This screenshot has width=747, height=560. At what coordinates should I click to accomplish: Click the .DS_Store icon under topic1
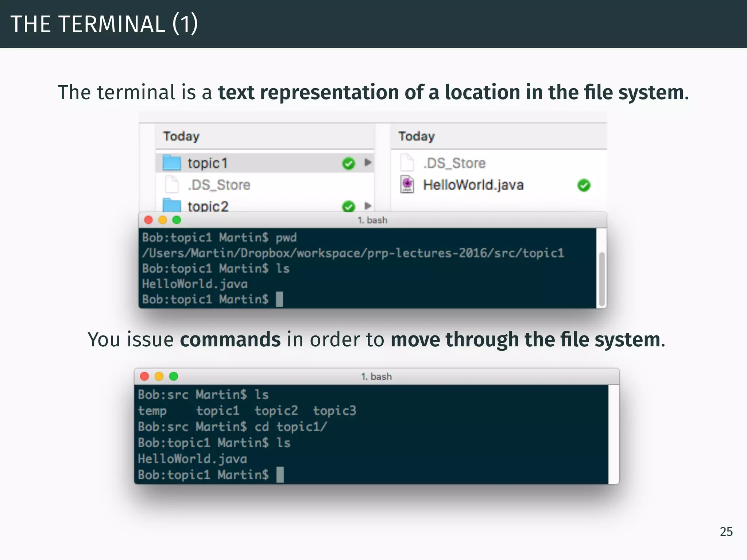tap(171, 184)
